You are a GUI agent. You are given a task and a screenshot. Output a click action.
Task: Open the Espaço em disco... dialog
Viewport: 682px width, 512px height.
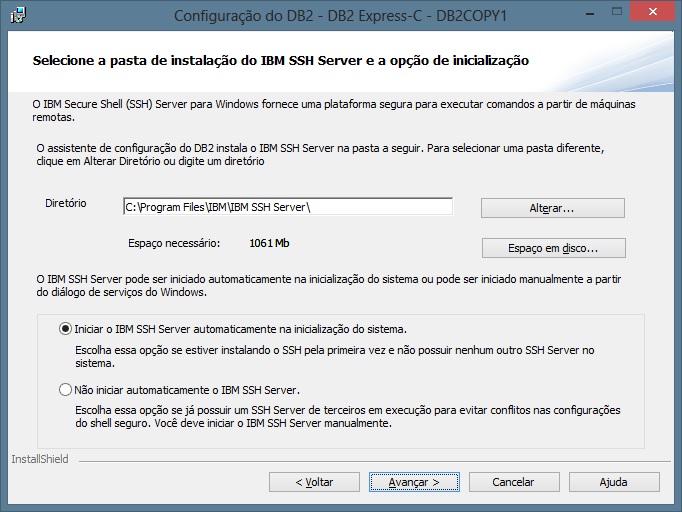pos(553,248)
